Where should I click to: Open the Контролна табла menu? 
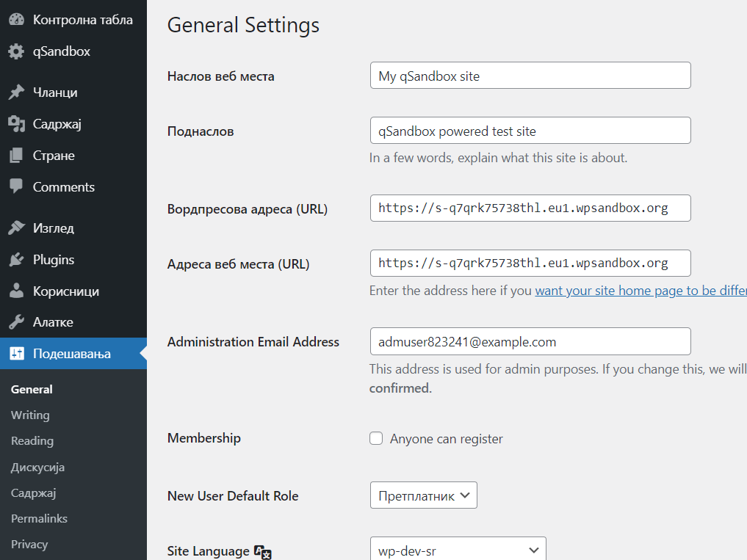pos(73,20)
